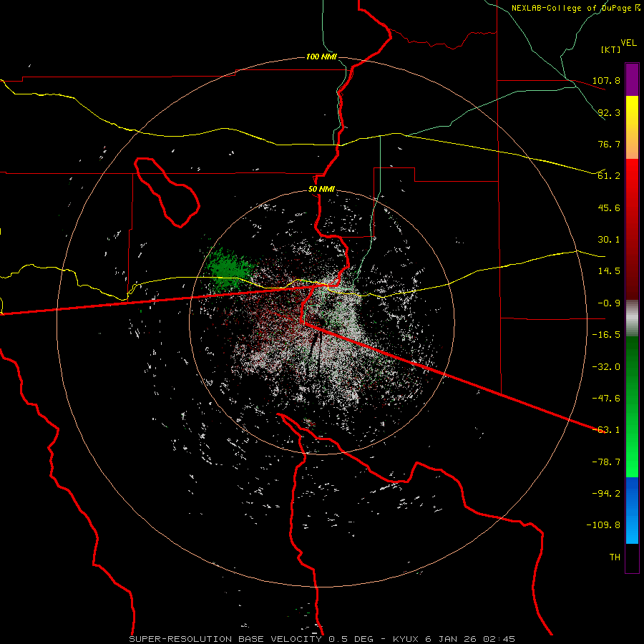Click the 45.6 velocity scale value
The image size is (644, 644).
(609, 208)
